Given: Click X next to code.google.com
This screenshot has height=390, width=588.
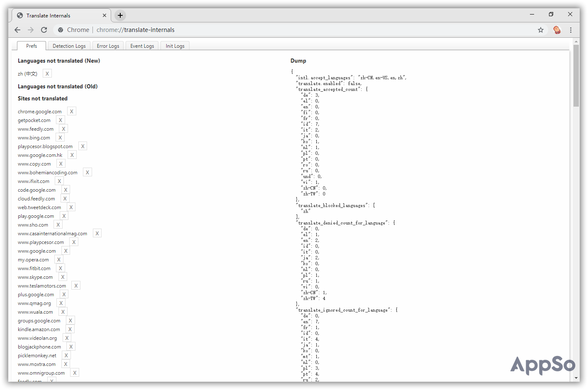Looking at the screenshot, I should (x=66, y=190).
